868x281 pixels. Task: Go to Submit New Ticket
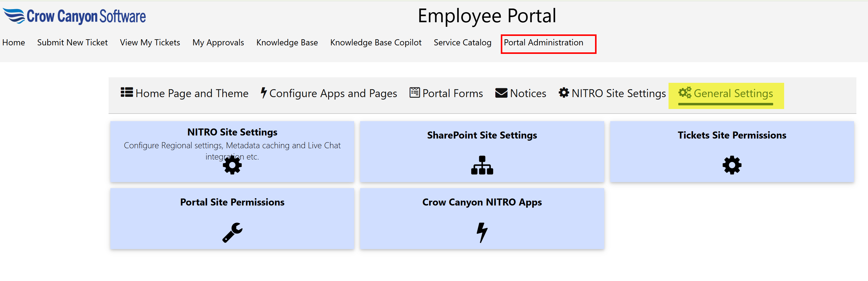pyautogui.click(x=72, y=43)
